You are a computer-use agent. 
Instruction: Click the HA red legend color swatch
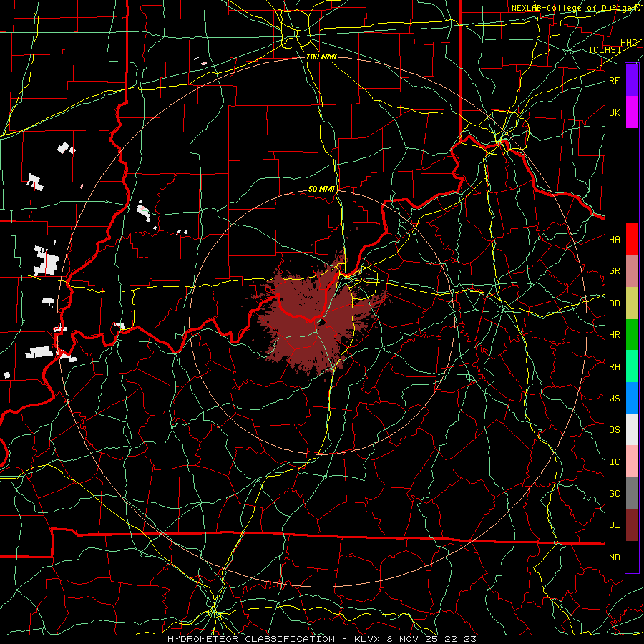pyautogui.click(x=632, y=239)
